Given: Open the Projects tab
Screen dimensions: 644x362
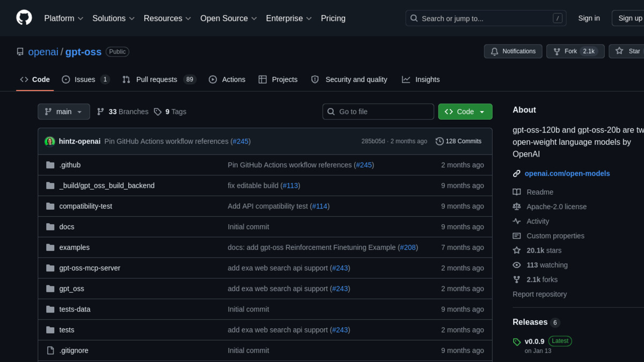Looking at the screenshot, I should (278, 79).
